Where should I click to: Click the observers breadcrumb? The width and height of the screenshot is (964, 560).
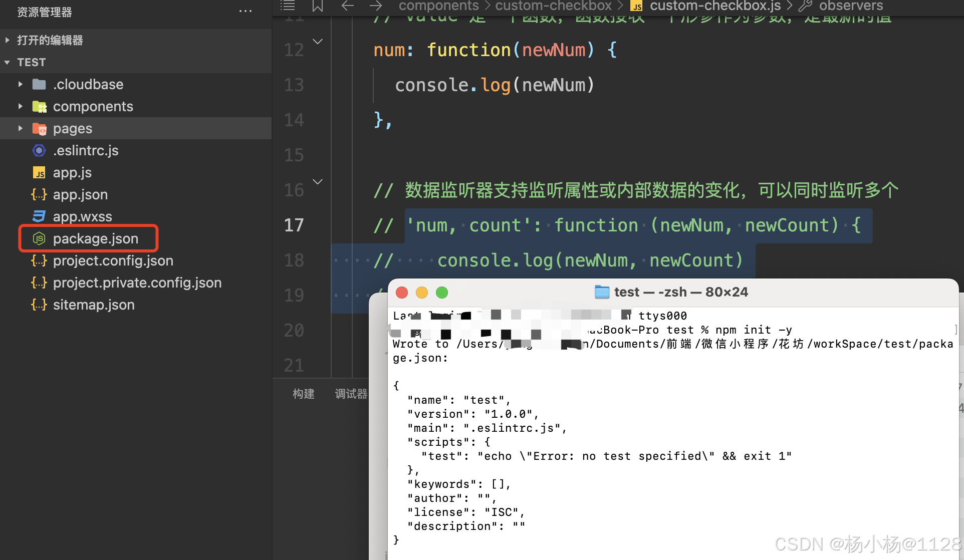click(x=851, y=6)
